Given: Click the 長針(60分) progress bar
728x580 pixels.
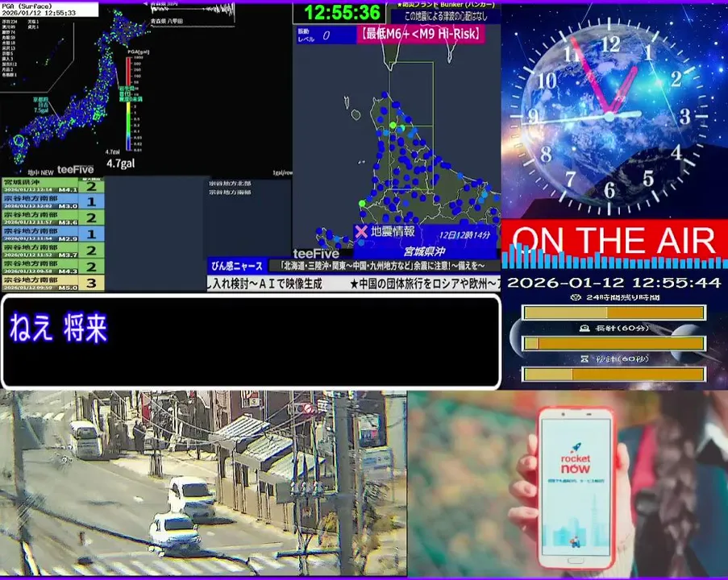Looking at the screenshot, I should pos(614,344).
